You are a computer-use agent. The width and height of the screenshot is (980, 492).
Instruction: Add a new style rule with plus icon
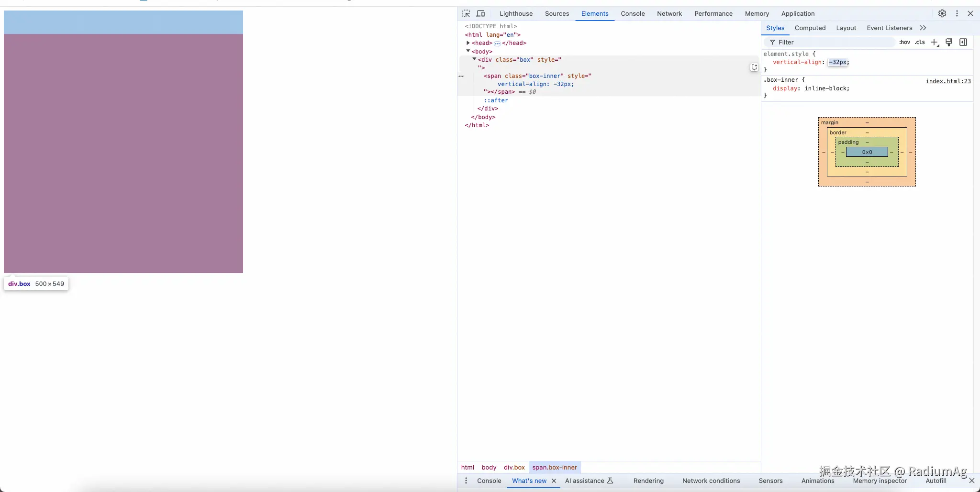point(935,42)
